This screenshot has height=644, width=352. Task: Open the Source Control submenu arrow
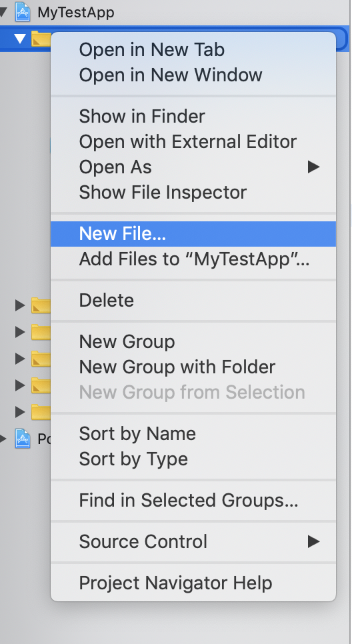point(314,541)
